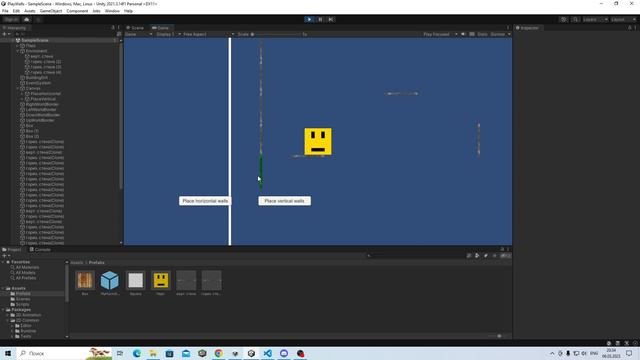The image size is (640, 360).
Task: Click the yellow face character in Game view
Action: (x=318, y=142)
